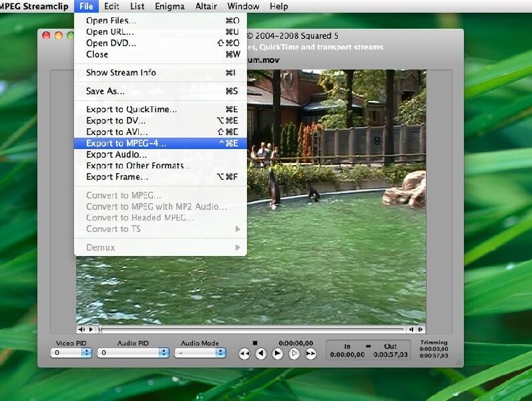This screenshot has width=532, height=401.
Task: Open the Enigma menu in menu bar
Action: click(170, 6)
